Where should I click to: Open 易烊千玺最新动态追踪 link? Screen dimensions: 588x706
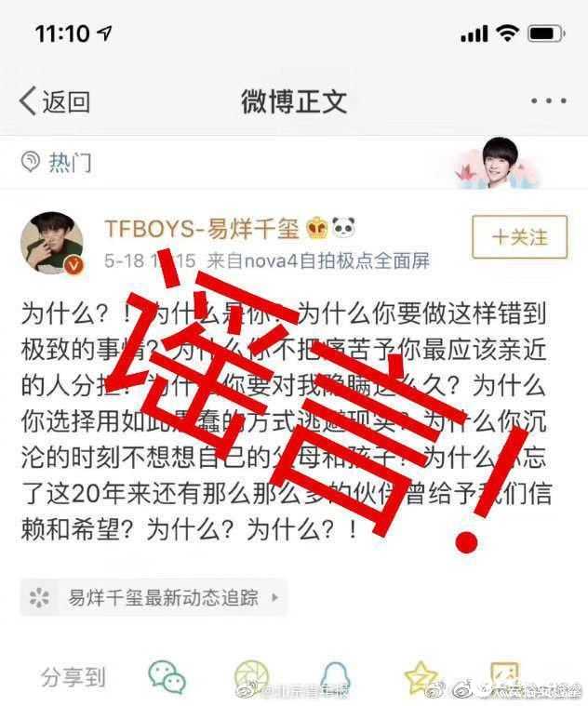tap(154, 597)
